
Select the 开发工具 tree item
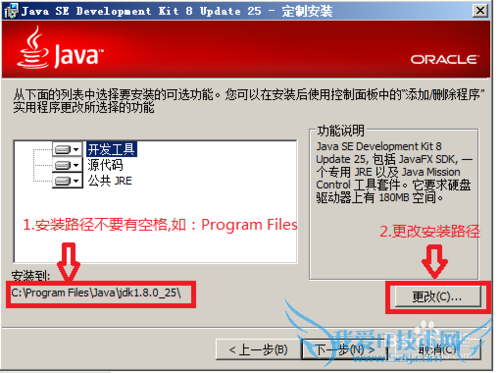click(x=111, y=149)
